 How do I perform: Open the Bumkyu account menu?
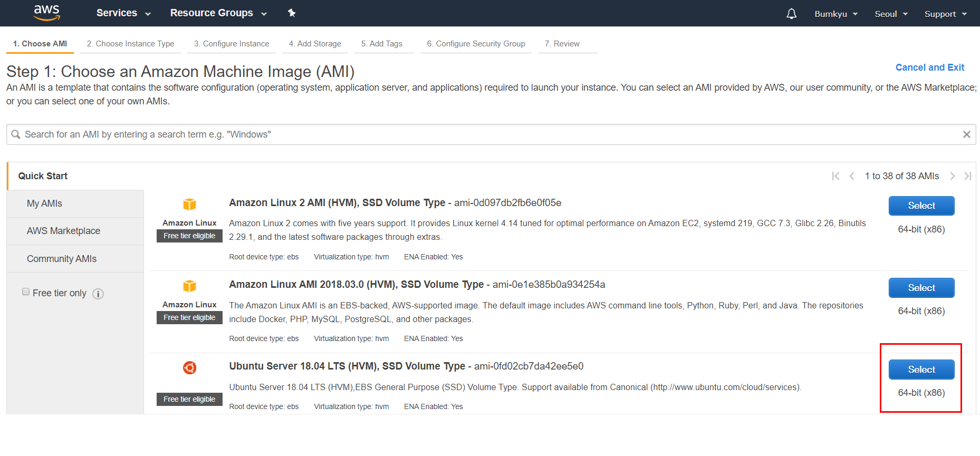coord(836,14)
